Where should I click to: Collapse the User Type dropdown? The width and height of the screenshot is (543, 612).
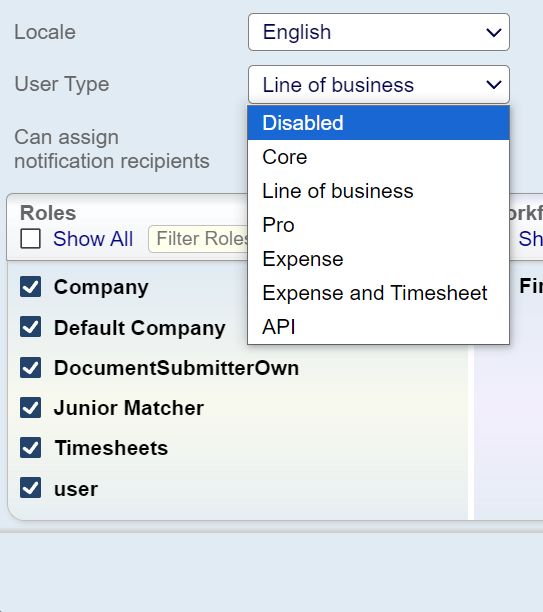click(379, 84)
